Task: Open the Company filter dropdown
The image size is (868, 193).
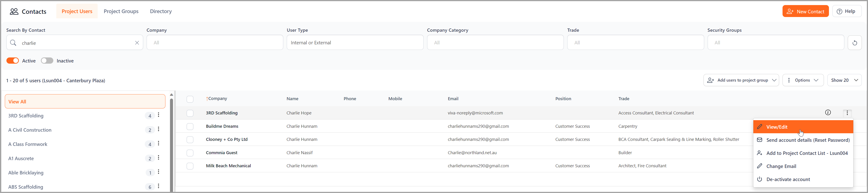Action: [215, 43]
